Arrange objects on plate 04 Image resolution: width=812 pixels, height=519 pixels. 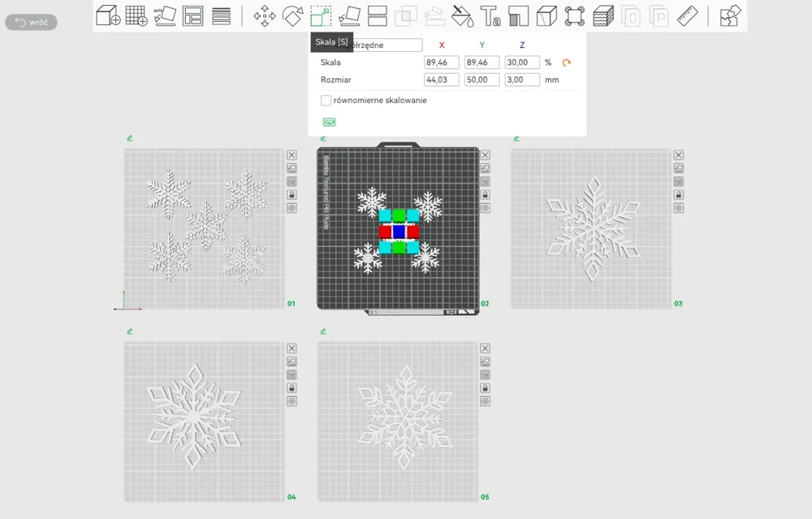292,374
